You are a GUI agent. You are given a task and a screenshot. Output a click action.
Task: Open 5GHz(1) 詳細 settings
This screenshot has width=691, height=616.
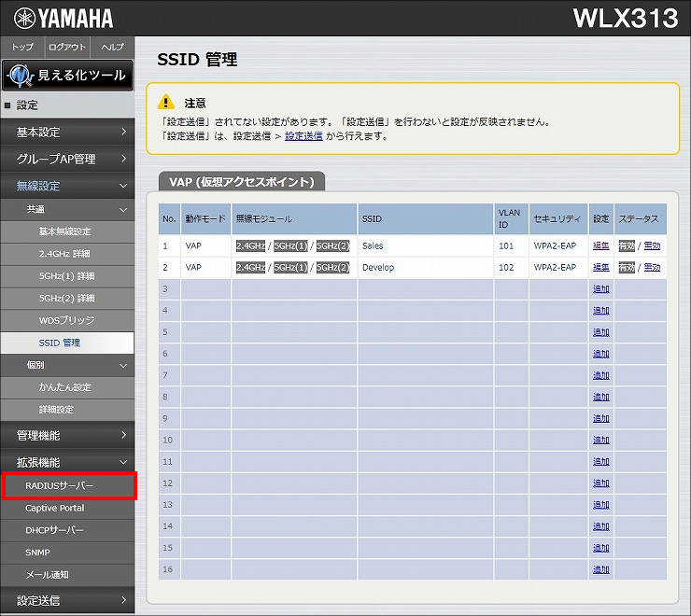[x=67, y=276]
